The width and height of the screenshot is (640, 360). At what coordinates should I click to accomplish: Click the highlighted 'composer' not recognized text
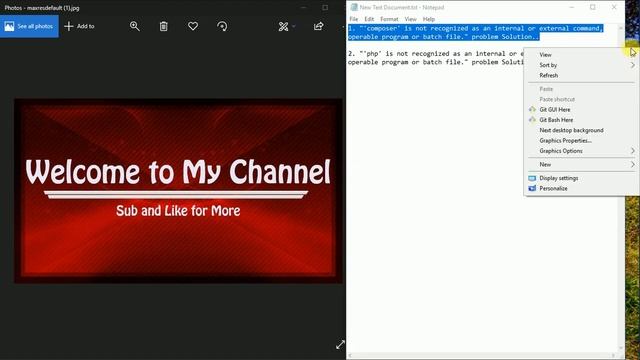(x=476, y=32)
